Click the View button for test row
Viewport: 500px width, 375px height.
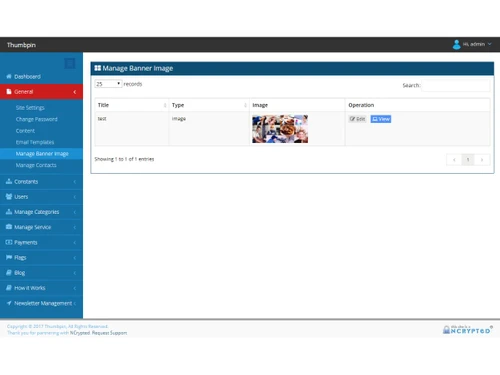(x=381, y=119)
